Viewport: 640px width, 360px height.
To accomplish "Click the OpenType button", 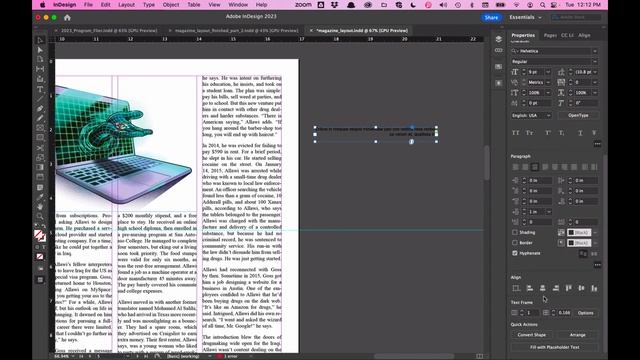I will click(x=578, y=116).
